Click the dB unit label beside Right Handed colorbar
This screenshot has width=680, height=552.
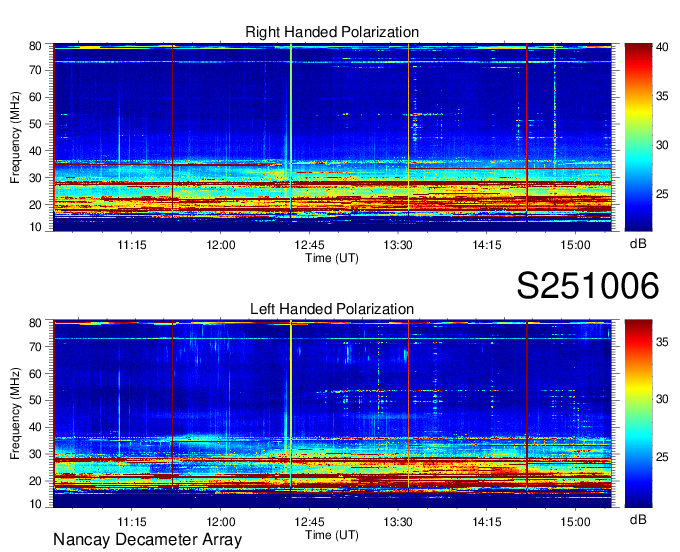pyautogui.click(x=637, y=243)
